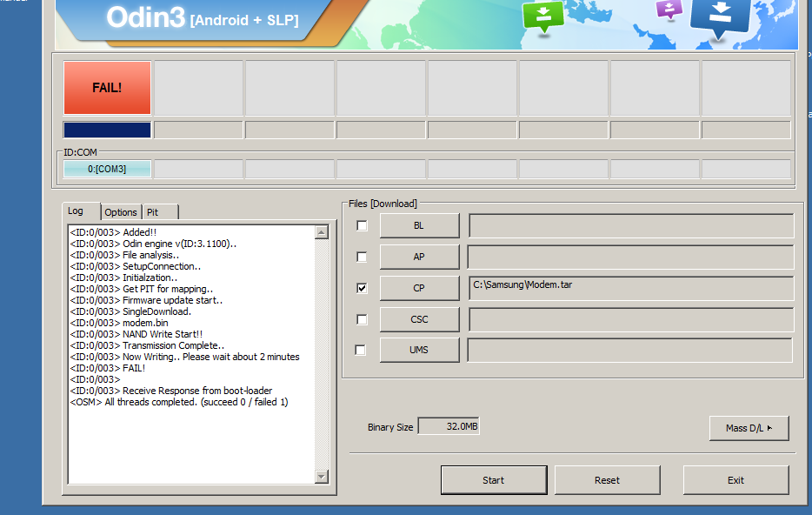Browse for a UMS file
This screenshot has height=515, width=812.
(x=419, y=351)
